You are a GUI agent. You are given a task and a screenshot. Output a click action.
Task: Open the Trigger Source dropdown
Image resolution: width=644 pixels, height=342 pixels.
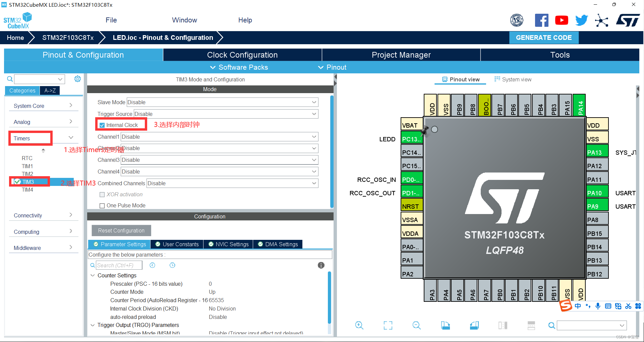click(226, 114)
